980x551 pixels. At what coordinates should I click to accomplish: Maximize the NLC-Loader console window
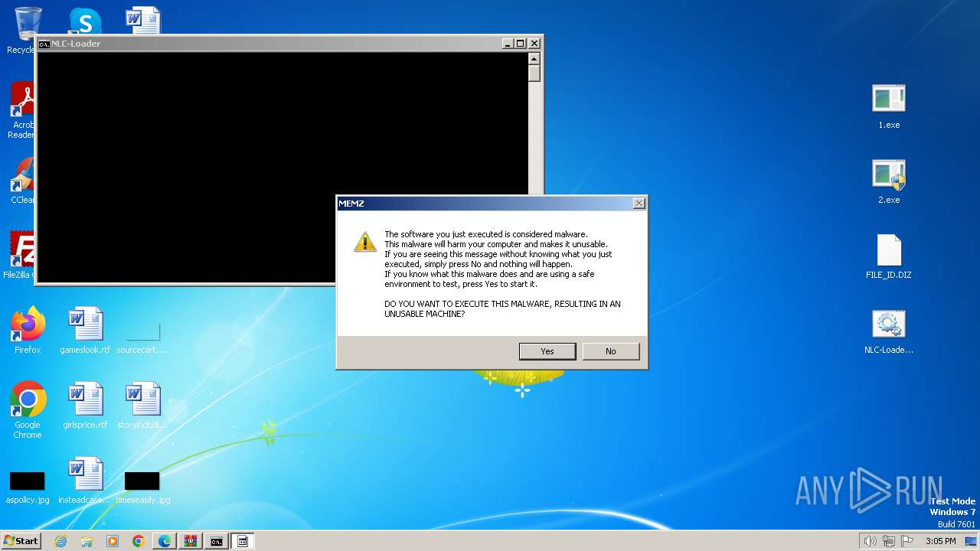pyautogui.click(x=520, y=44)
